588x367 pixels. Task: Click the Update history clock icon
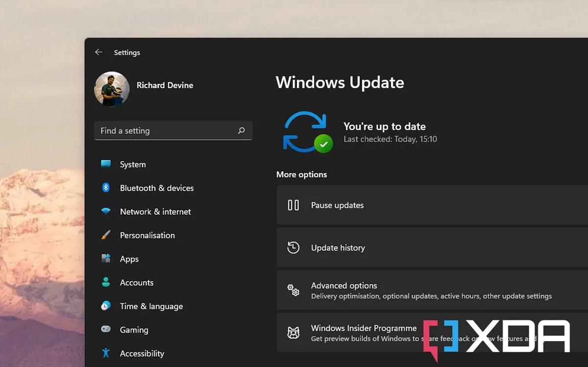[294, 247]
